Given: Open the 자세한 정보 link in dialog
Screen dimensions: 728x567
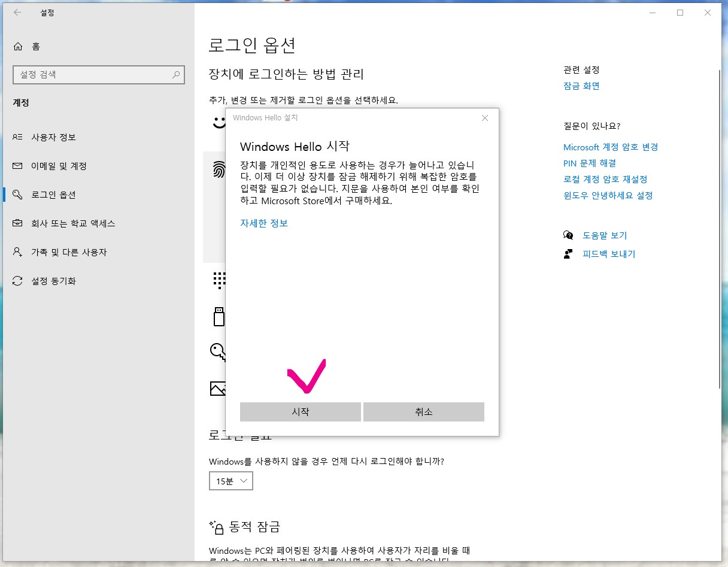Looking at the screenshot, I should (264, 223).
